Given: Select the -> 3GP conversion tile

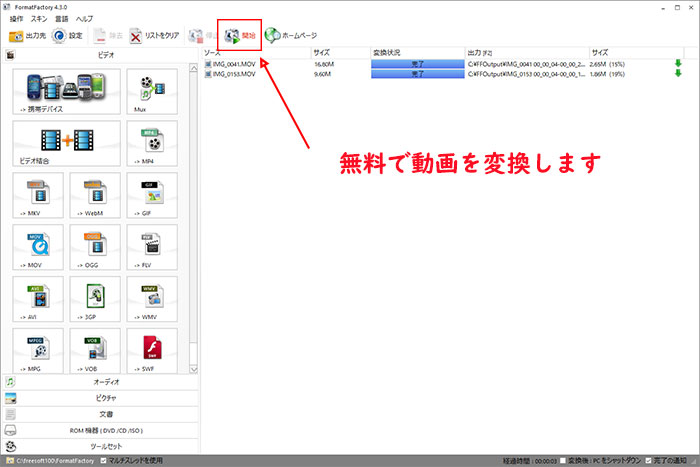Looking at the screenshot, I should pyautogui.click(x=95, y=299).
